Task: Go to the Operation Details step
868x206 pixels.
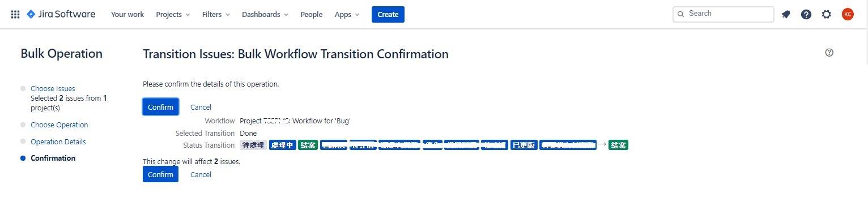Action: [58, 141]
